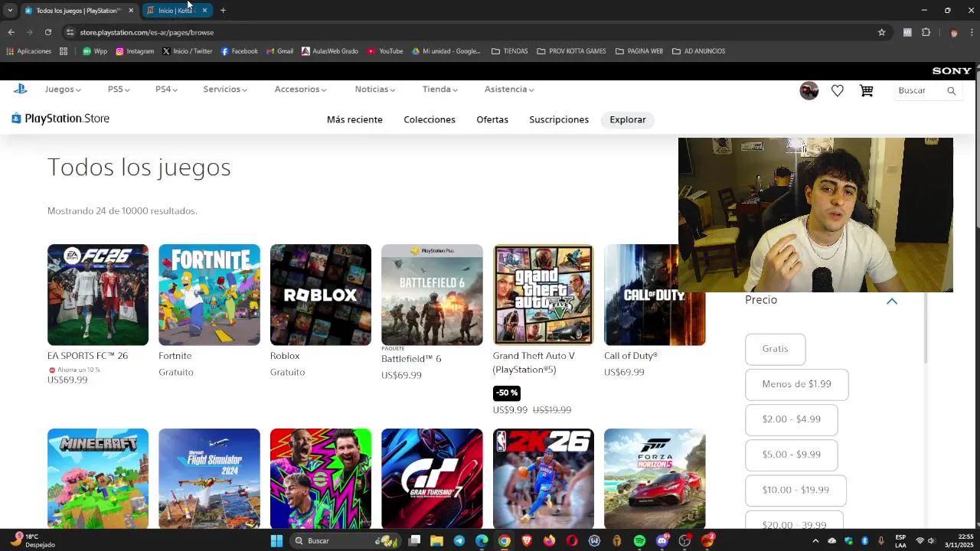
Task: Open the user profile avatar
Action: (x=809, y=90)
